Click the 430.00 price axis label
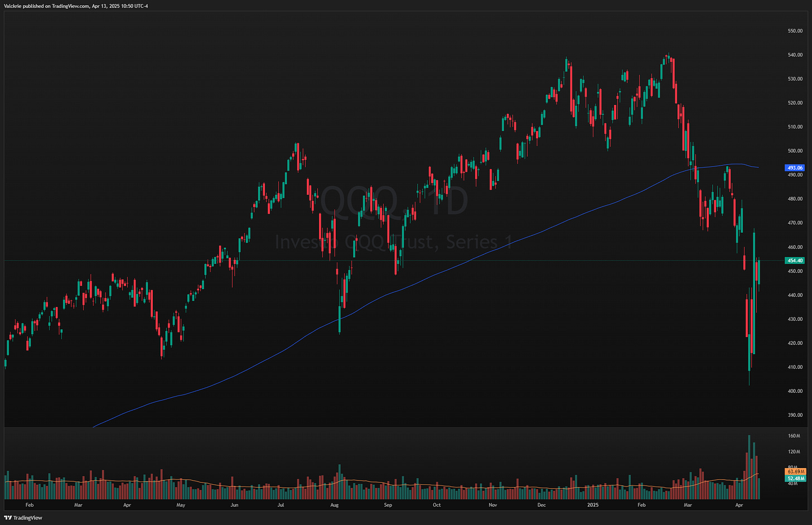Screen dimensions: 812x525 (795, 319)
